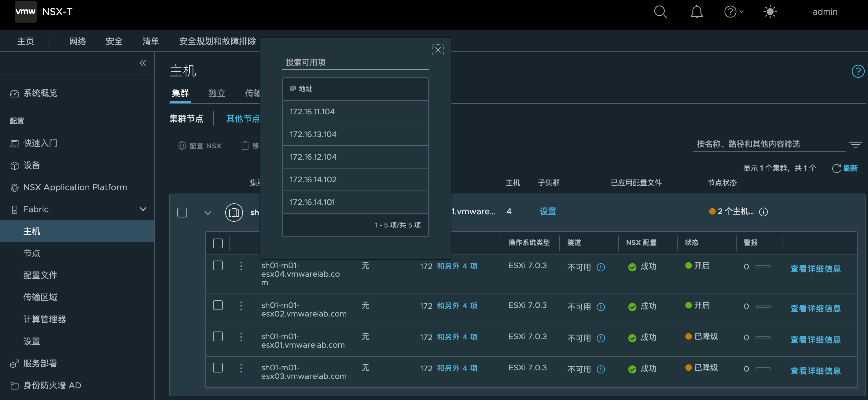Switch to 独立 tab

217,93
